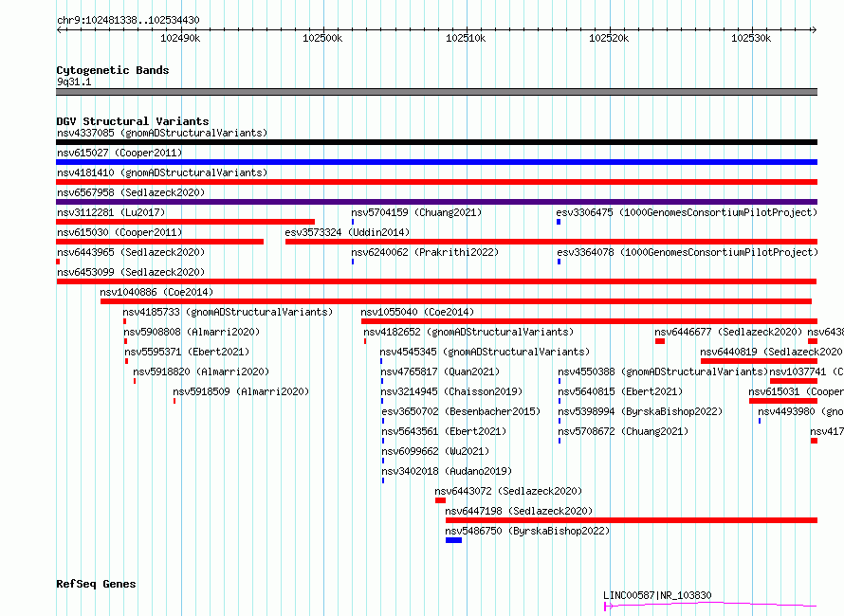This screenshot has width=844, height=616.
Task: Click nsv6440819 Sedlazeck2020 label
Action: point(771,352)
